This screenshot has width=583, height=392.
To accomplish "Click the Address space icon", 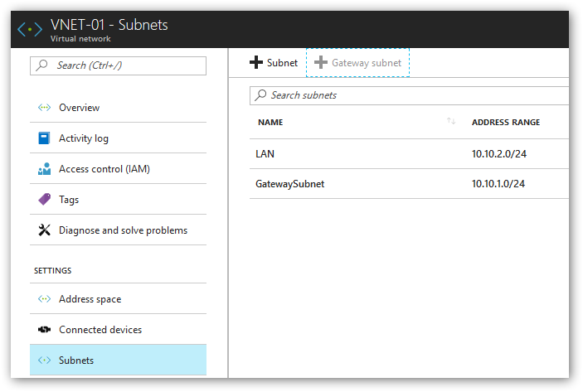I will coord(44,298).
